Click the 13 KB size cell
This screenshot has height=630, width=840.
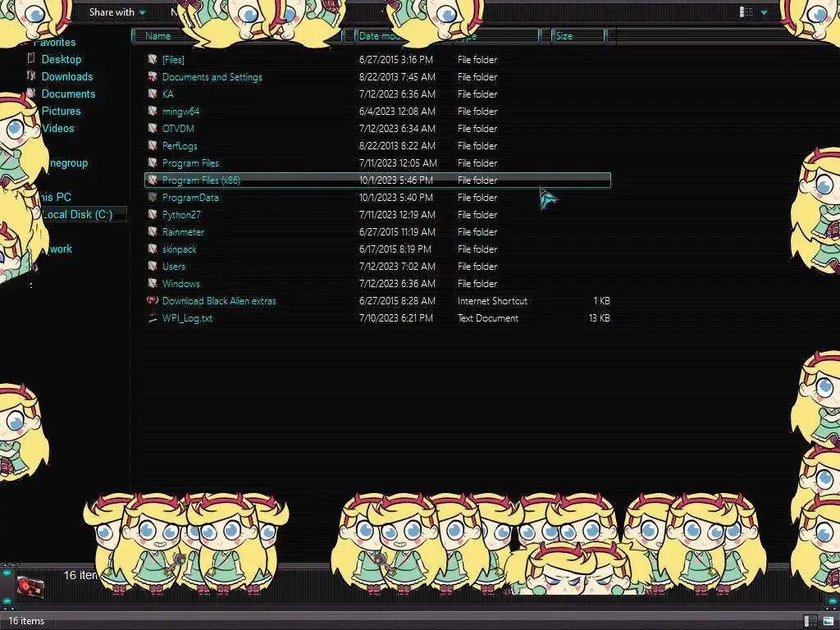pos(600,317)
